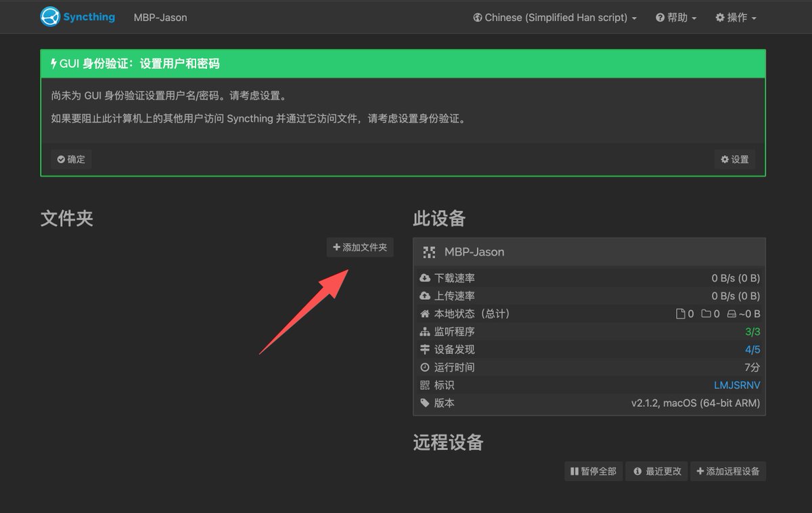812x513 pixels.
Task: Click the globe icon beside language selector
Action: pos(478,18)
